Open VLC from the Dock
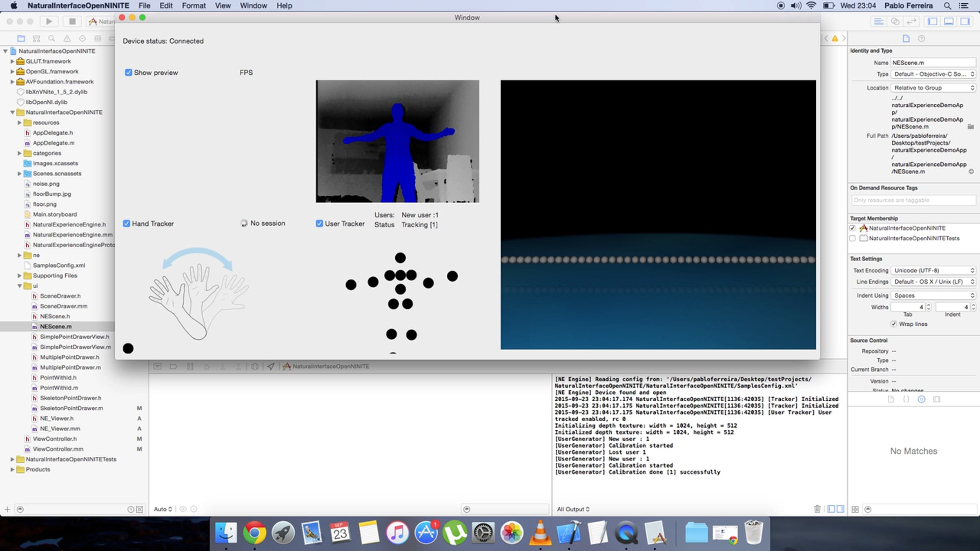Image resolution: width=980 pixels, height=551 pixels. pyautogui.click(x=540, y=533)
